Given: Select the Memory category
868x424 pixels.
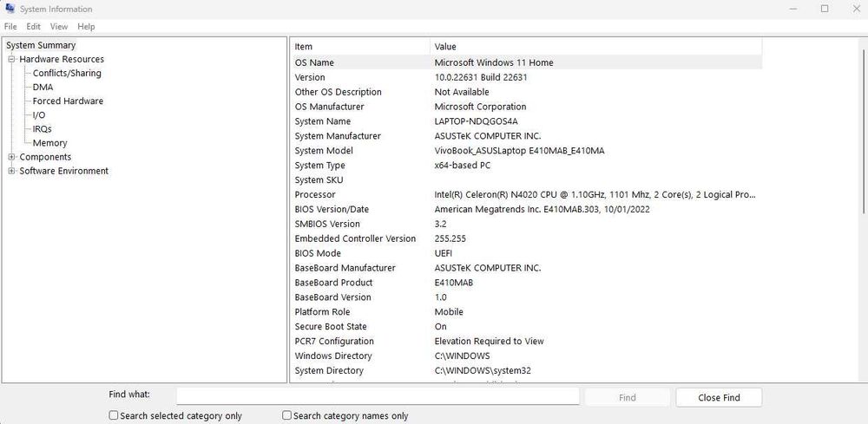Looking at the screenshot, I should [x=49, y=142].
